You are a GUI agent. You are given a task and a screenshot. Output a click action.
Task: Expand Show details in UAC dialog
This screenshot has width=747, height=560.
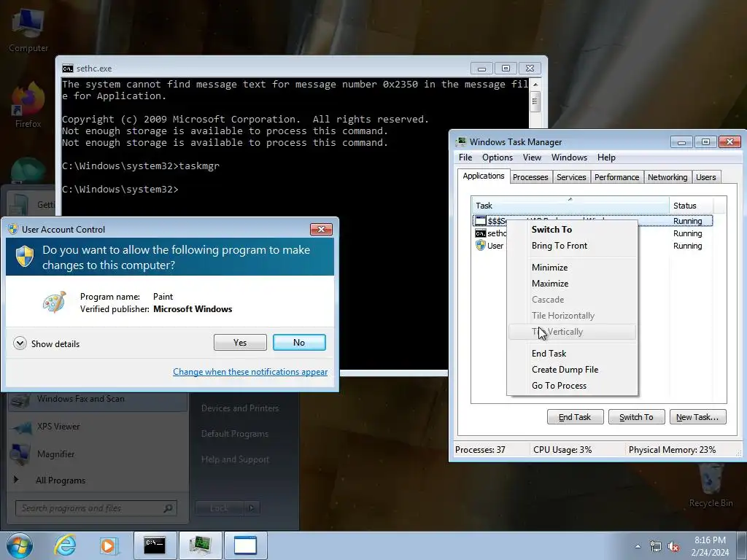coord(46,343)
